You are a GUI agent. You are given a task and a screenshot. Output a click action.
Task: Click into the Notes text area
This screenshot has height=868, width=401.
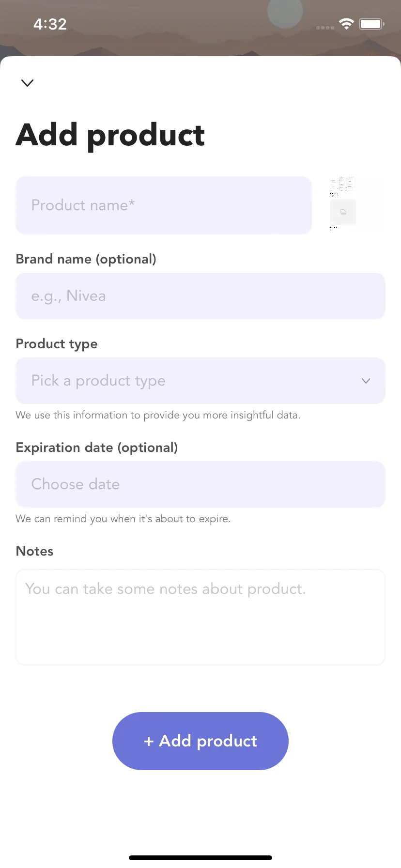200,617
